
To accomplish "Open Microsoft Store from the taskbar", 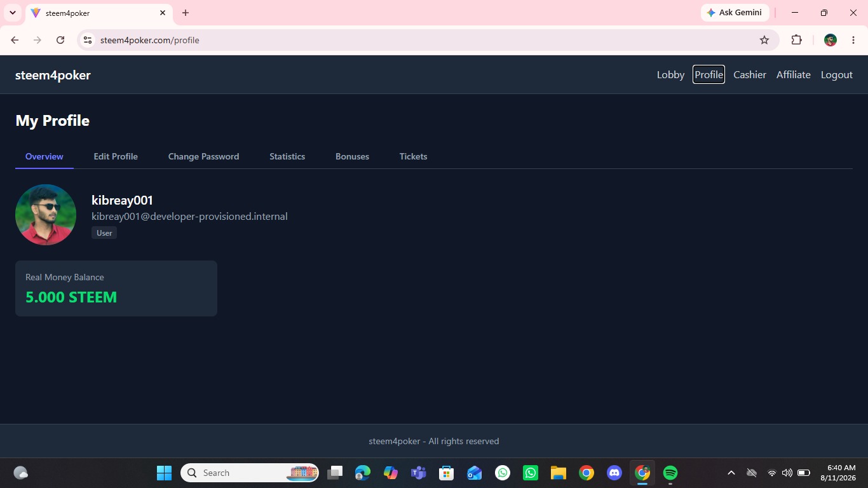I will (x=447, y=473).
